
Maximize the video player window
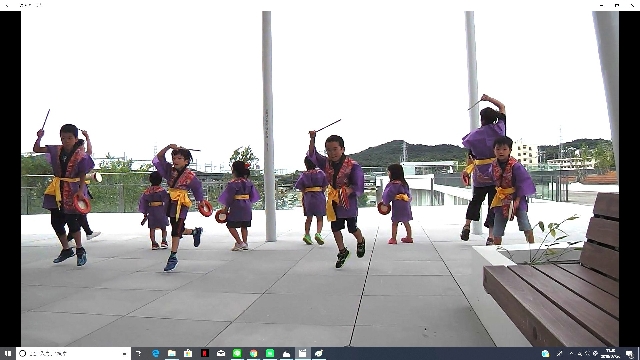tap(617, 5)
